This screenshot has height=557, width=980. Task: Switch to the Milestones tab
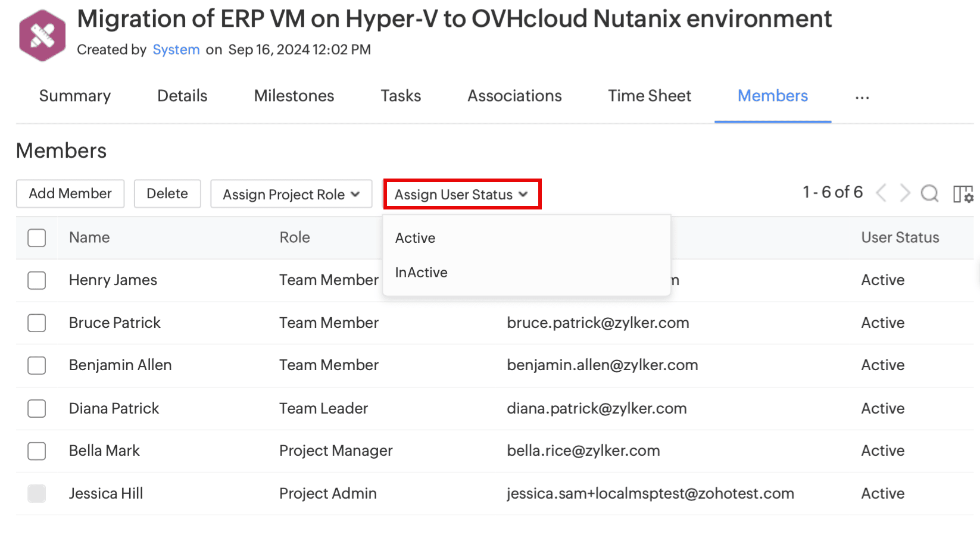tap(294, 96)
